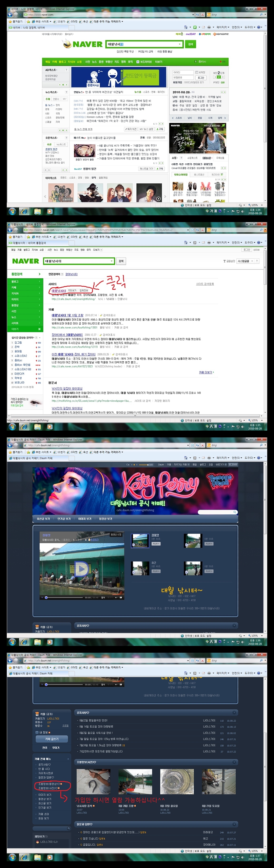The image size is (274, 868).
Task: Click the 지도보기 button next to 대월낙시터
Action: pyautogui.click(x=72, y=291)
